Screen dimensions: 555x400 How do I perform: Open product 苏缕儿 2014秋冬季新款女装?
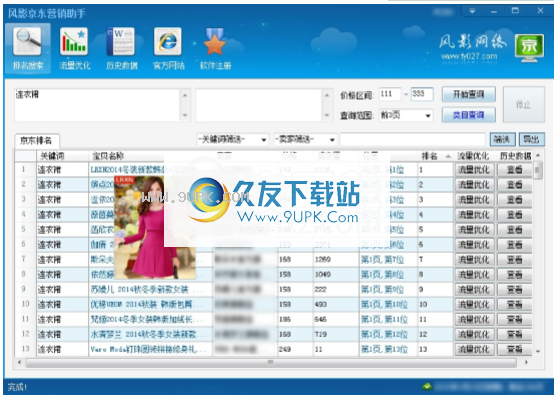140,290
